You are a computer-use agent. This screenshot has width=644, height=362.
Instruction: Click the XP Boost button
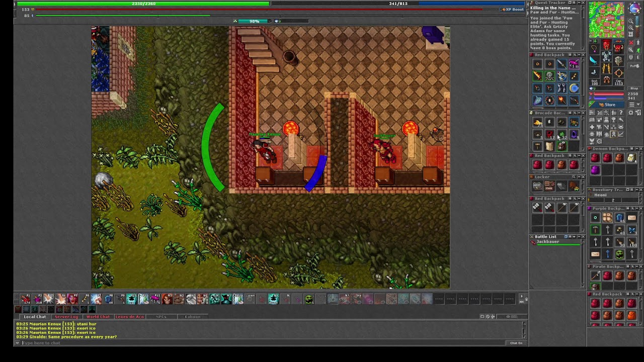pyautogui.click(x=513, y=9)
